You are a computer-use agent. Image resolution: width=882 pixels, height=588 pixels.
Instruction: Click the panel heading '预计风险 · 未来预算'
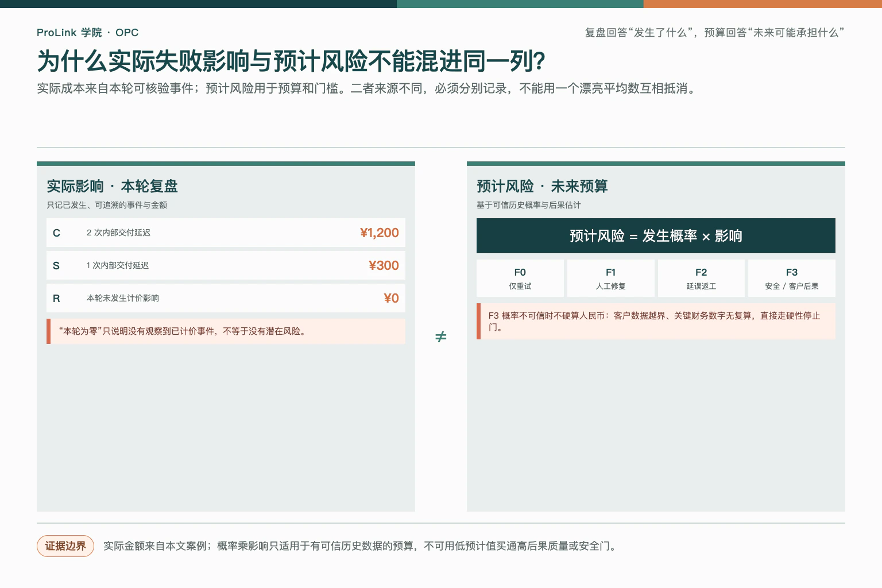pyautogui.click(x=542, y=186)
